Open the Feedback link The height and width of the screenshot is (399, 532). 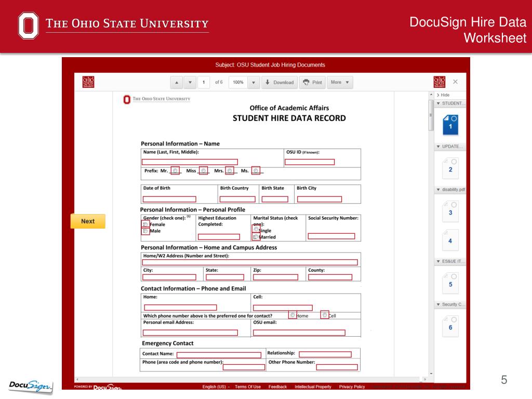click(x=277, y=387)
